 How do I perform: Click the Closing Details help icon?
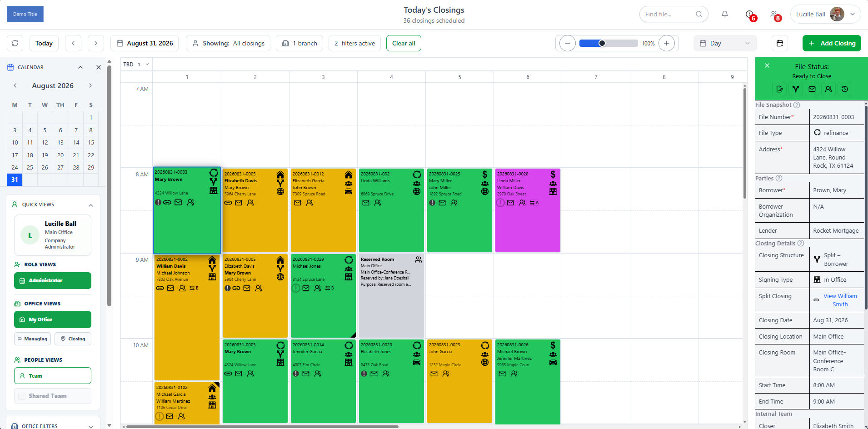[801, 243]
